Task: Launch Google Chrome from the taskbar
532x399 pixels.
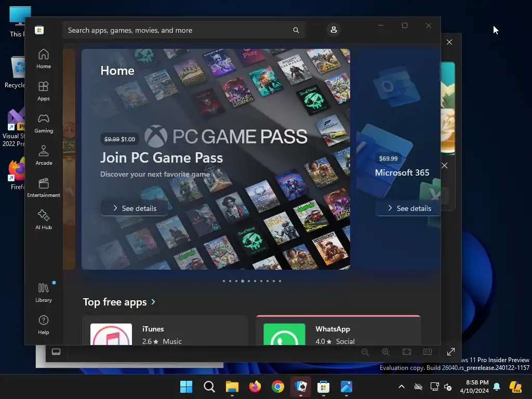Action: 278,387
